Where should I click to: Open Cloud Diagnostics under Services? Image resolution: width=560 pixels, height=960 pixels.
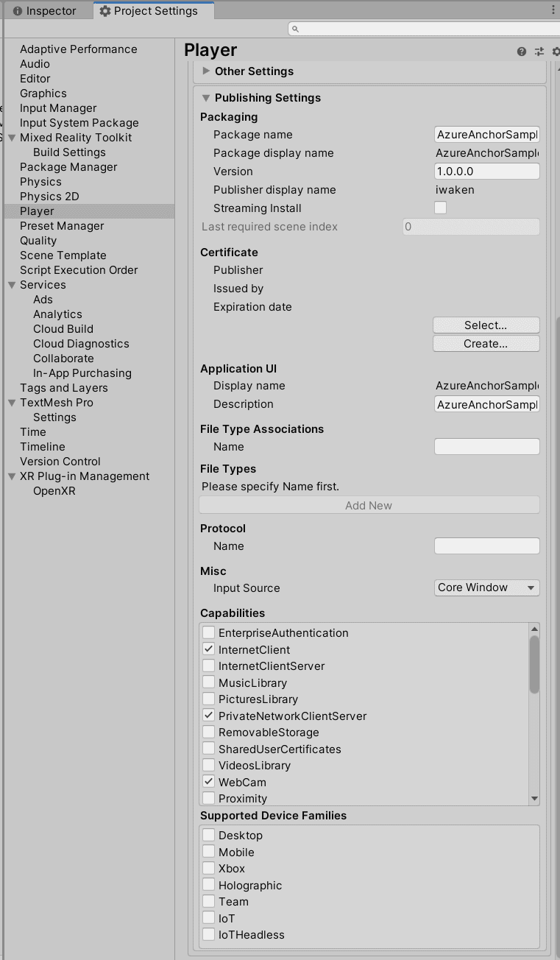(81, 344)
